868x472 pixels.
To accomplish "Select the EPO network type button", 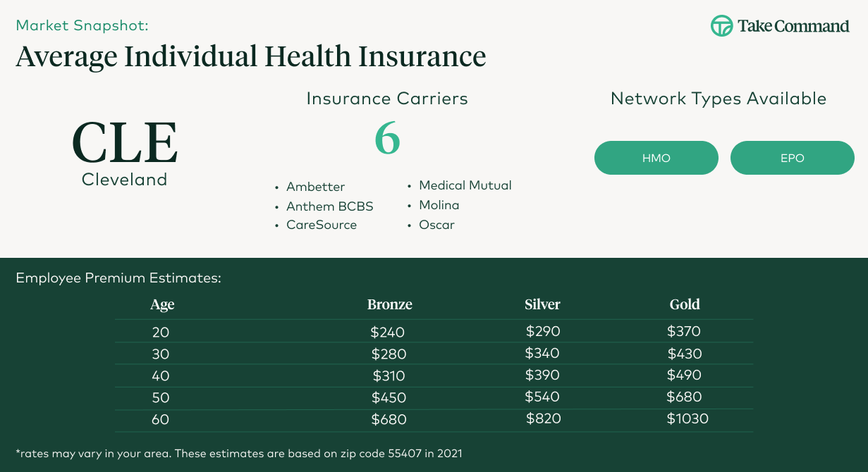I will 792,158.
